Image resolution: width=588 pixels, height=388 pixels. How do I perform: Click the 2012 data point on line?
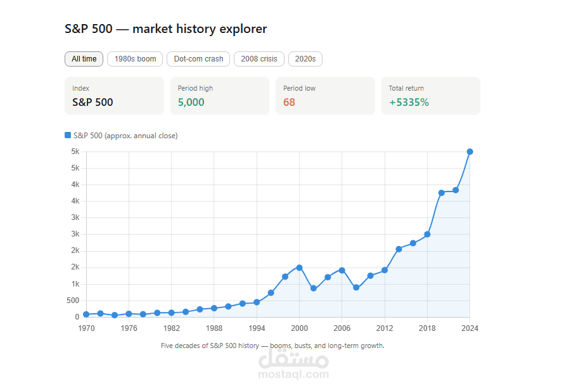point(385,270)
